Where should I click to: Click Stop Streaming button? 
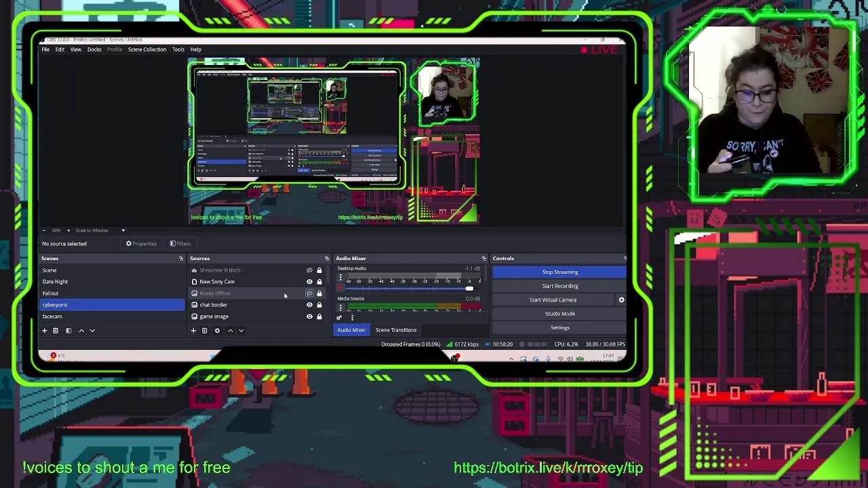tap(559, 272)
